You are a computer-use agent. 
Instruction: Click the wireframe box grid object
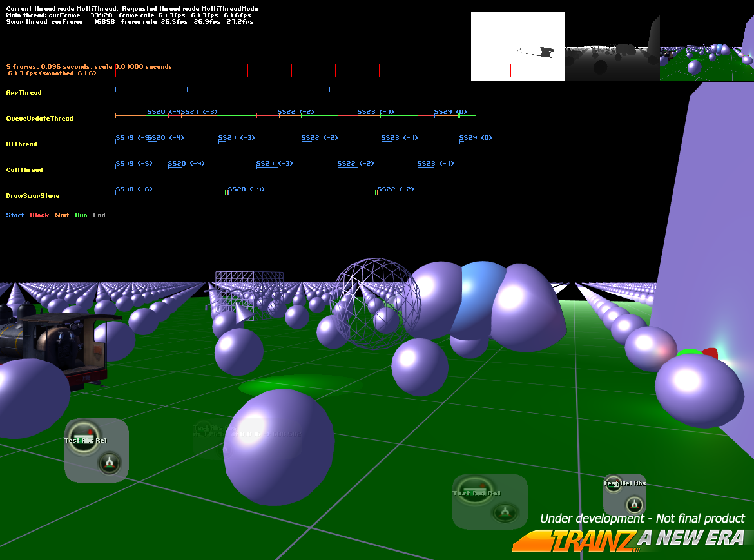tap(249, 294)
